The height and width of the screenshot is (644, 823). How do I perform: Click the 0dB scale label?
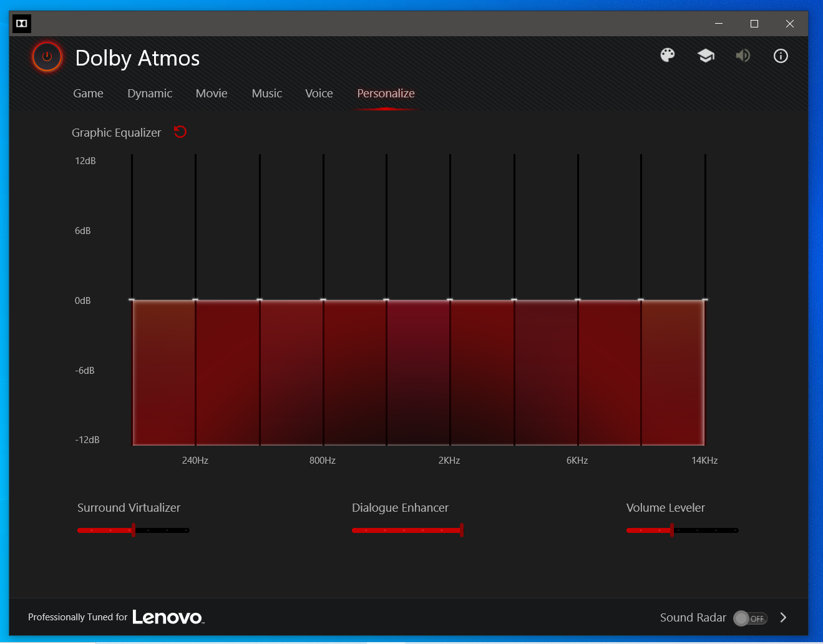pyautogui.click(x=83, y=301)
